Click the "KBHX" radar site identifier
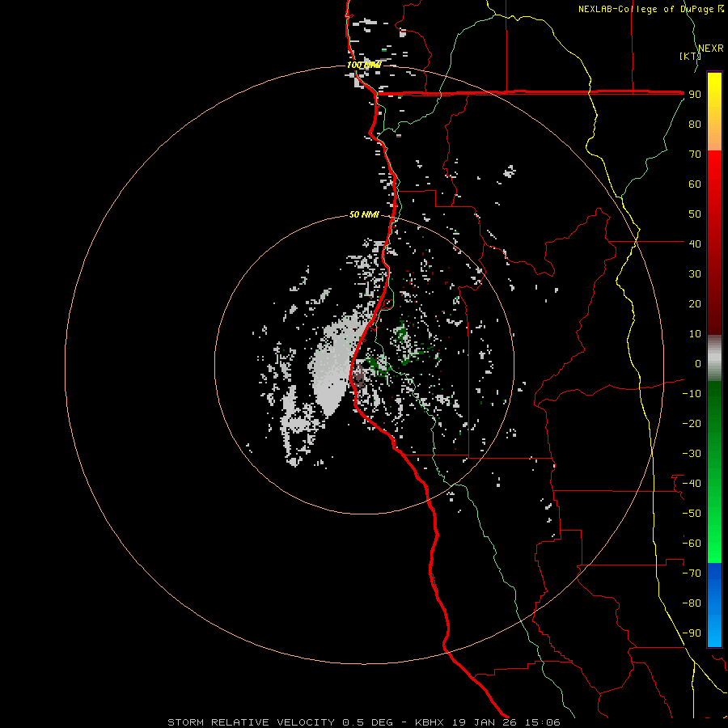The height and width of the screenshot is (728, 728). [430, 722]
